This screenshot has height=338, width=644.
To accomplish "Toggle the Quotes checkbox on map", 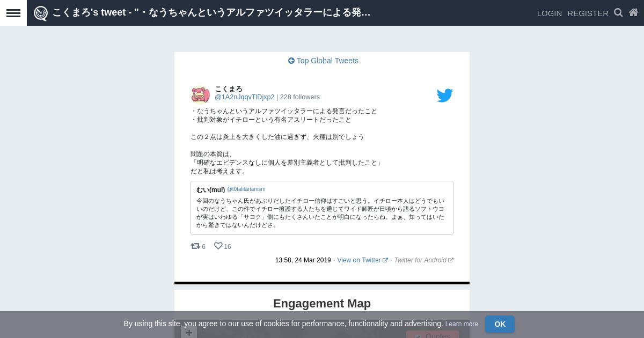I will (418, 336).
